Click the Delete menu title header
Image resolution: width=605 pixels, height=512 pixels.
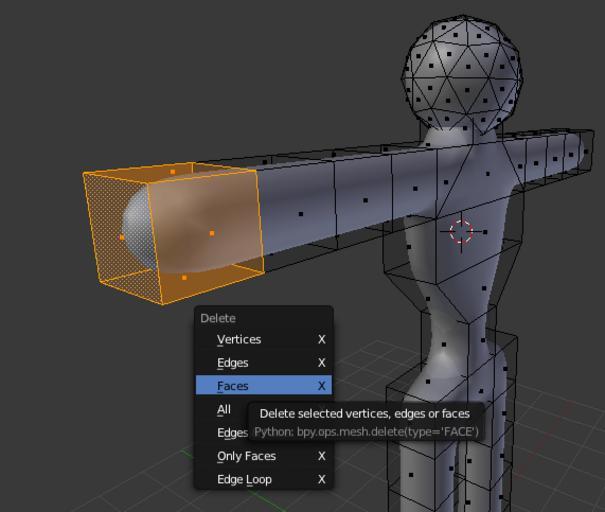coord(219,318)
